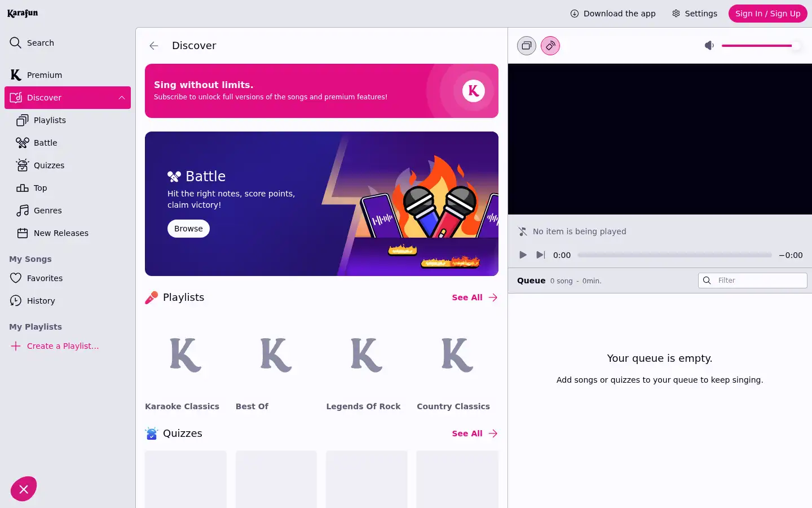Click the song progress bar
Viewport: 812px width, 508px height.
pyautogui.click(x=674, y=255)
